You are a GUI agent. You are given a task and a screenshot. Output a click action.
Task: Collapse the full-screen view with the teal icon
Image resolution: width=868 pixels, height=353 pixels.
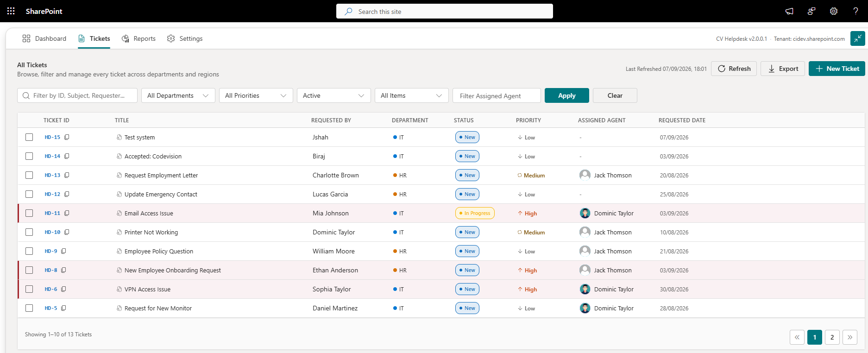[858, 38]
